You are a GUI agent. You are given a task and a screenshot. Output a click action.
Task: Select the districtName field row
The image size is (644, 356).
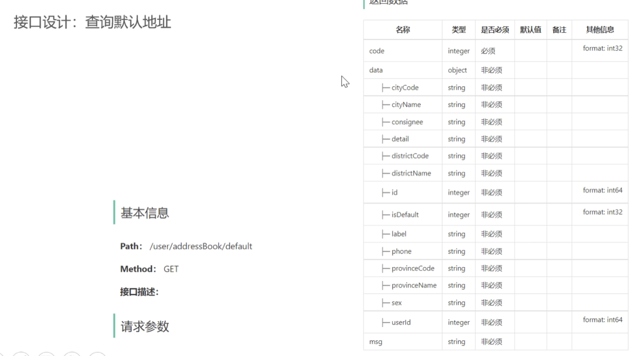(496, 173)
